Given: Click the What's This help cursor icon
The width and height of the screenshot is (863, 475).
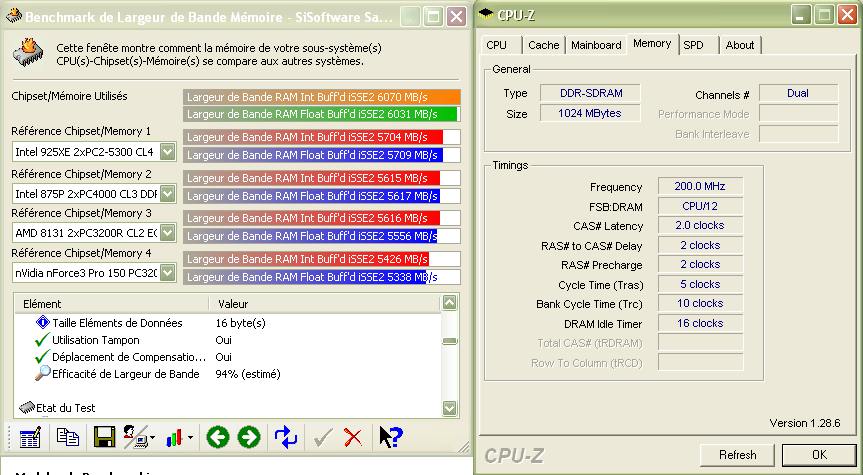Looking at the screenshot, I should point(391,437).
